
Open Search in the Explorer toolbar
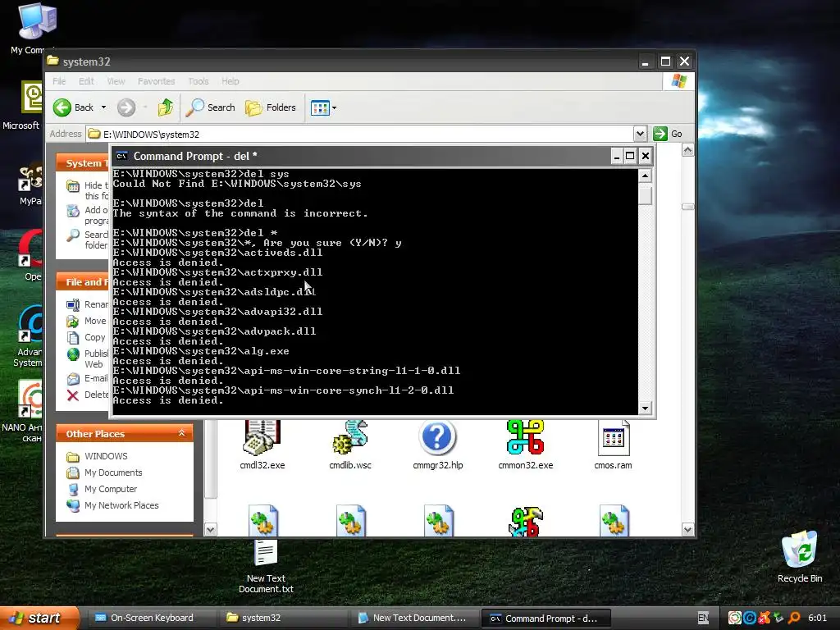pyautogui.click(x=211, y=107)
